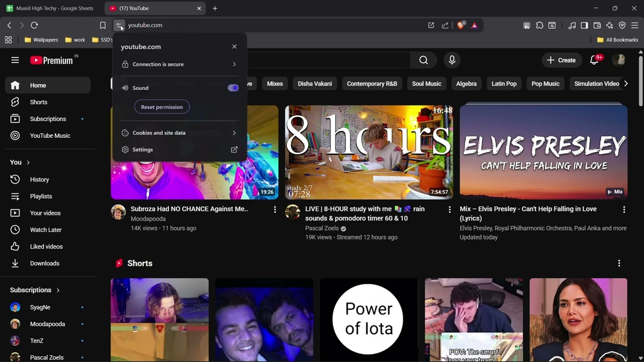Open Playlists in sidebar
Screen dimensions: 644x362
point(48,197)
